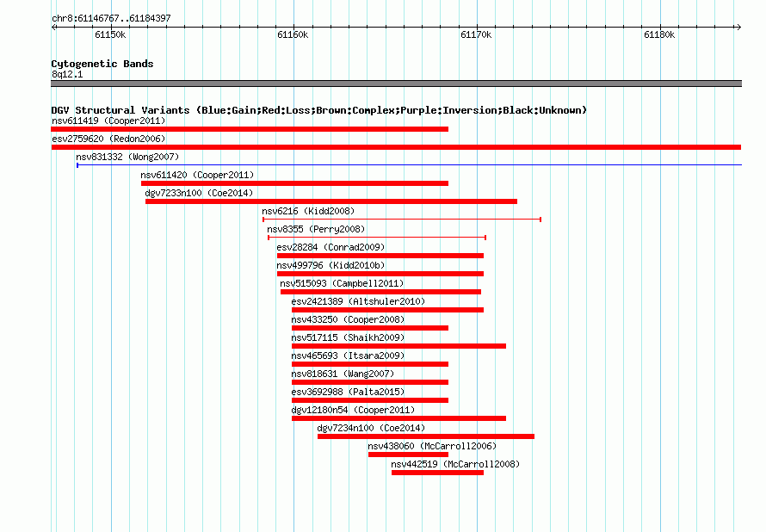766x532 pixels.
Task: Click the blue gain line of nsv831332
Action: (x=410, y=165)
